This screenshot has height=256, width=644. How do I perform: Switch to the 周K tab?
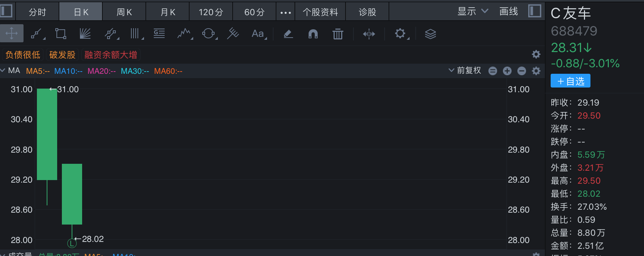(124, 12)
